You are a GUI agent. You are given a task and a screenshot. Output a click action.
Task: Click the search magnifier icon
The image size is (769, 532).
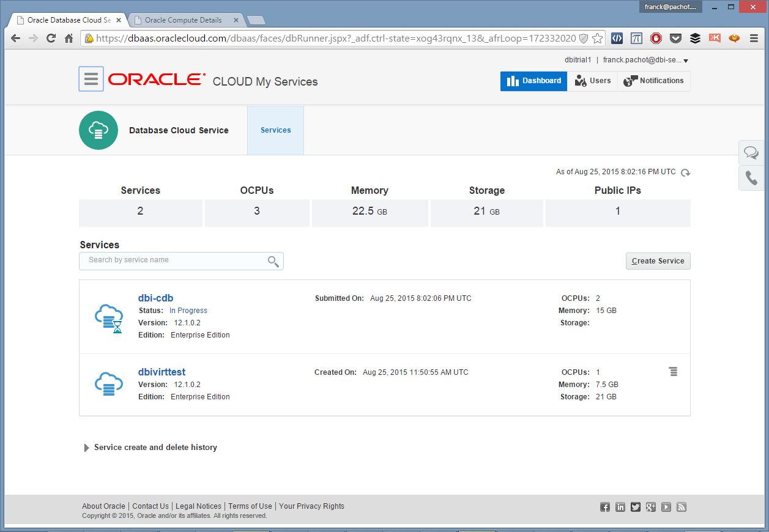pyautogui.click(x=273, y=261)
